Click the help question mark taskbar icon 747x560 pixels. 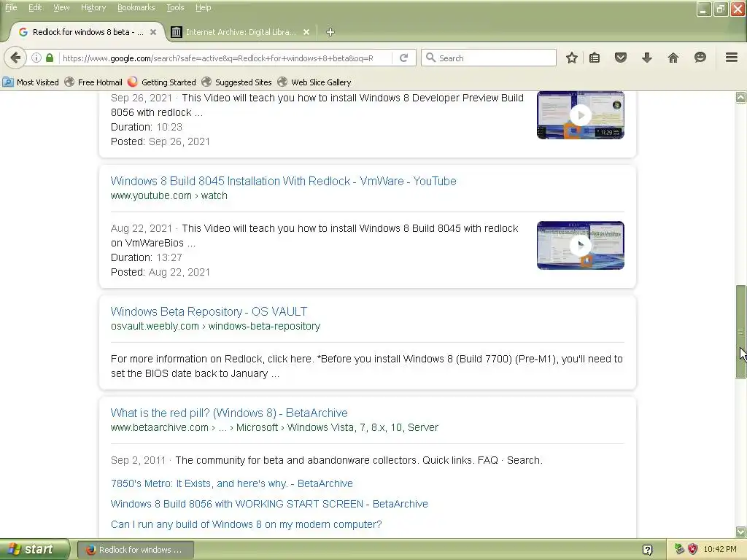point(648,550)
